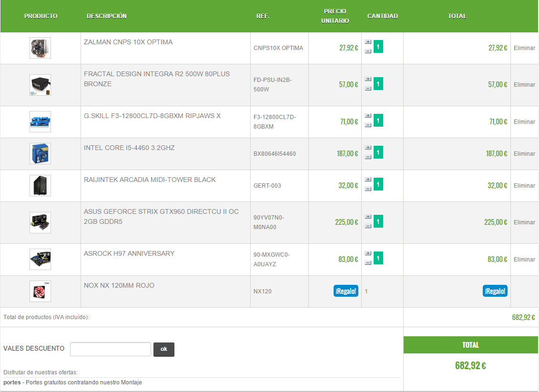This screenshot has height=392, width=539.
Task: Open Intel Core i5 box thumbnail
Action: pos(40,153)
